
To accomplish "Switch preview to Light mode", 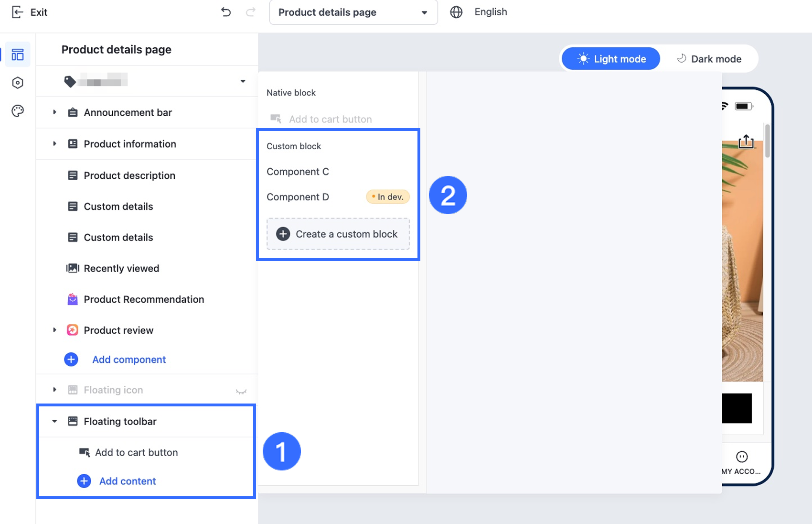I will [611, 59].
